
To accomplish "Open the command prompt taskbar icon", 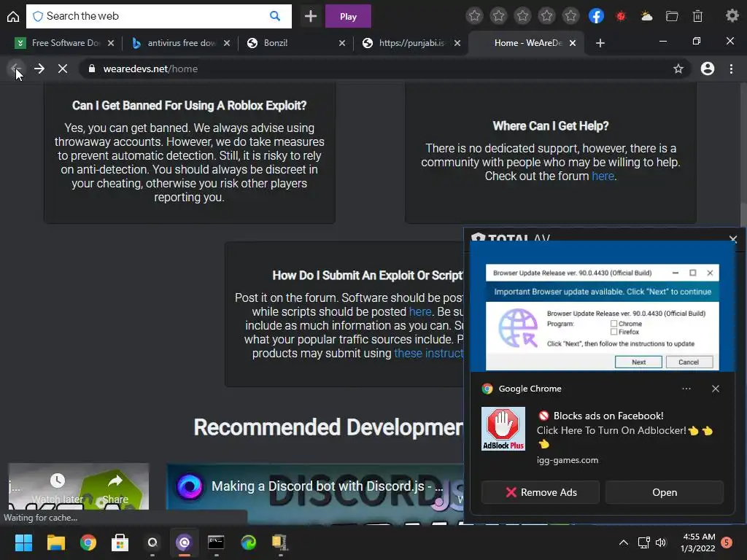I will tap(216, 542).
